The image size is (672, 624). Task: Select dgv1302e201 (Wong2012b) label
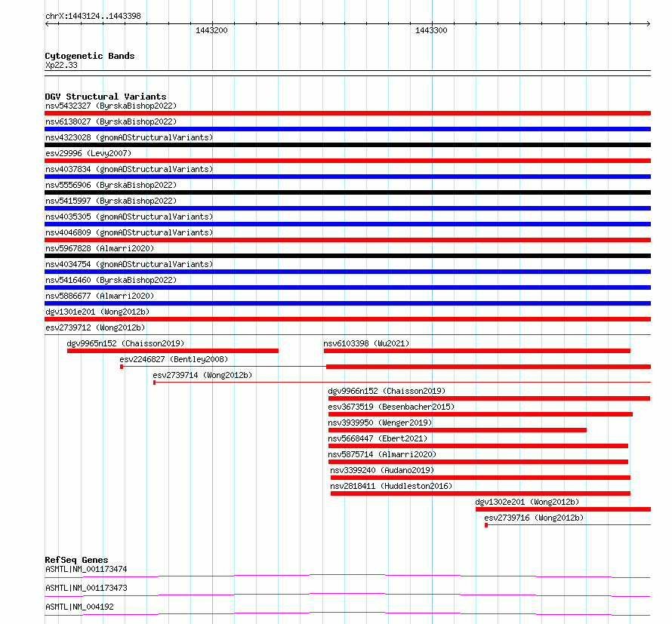click(527, 502)
